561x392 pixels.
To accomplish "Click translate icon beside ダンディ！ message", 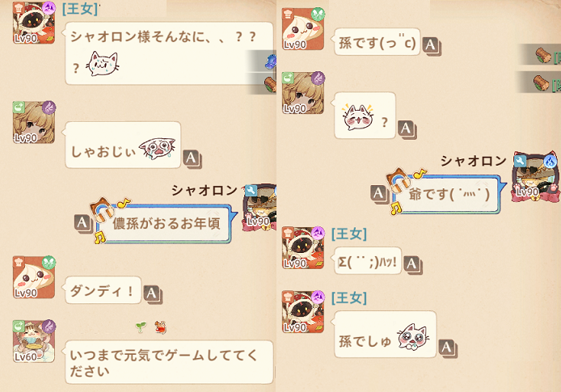I will point(153,294).
